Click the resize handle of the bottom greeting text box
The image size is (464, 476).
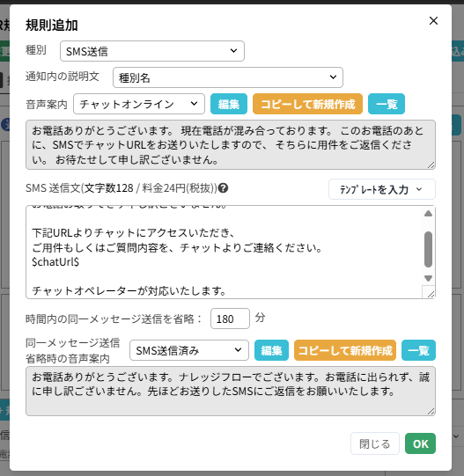(x=431, y=411)
